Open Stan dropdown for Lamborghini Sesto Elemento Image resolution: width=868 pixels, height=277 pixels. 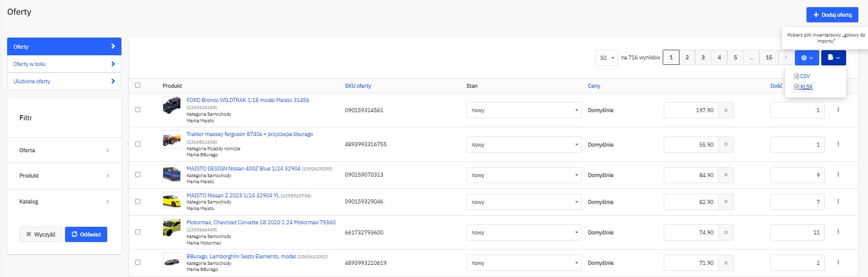(x=524, y=263)
